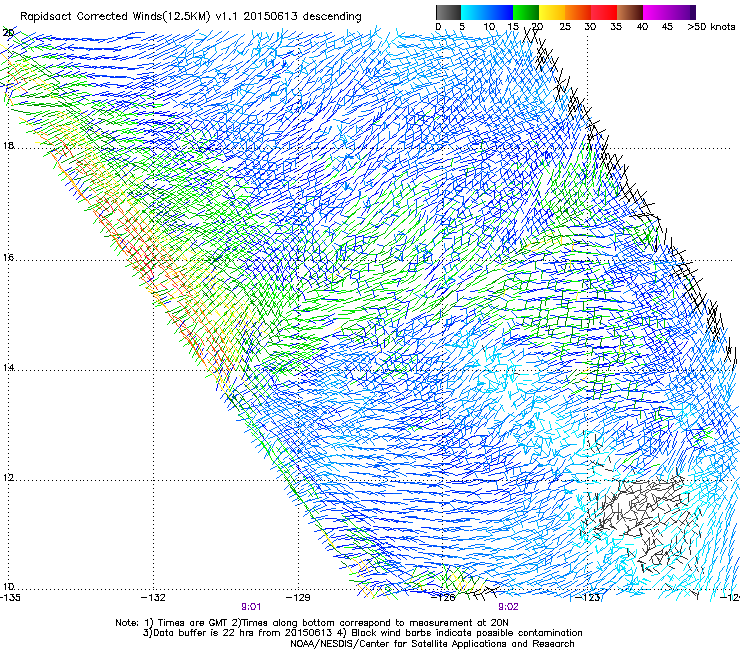Click the latitude label 16
The image size is (740, 650).
pyautogui.click(x=8, y=257)
